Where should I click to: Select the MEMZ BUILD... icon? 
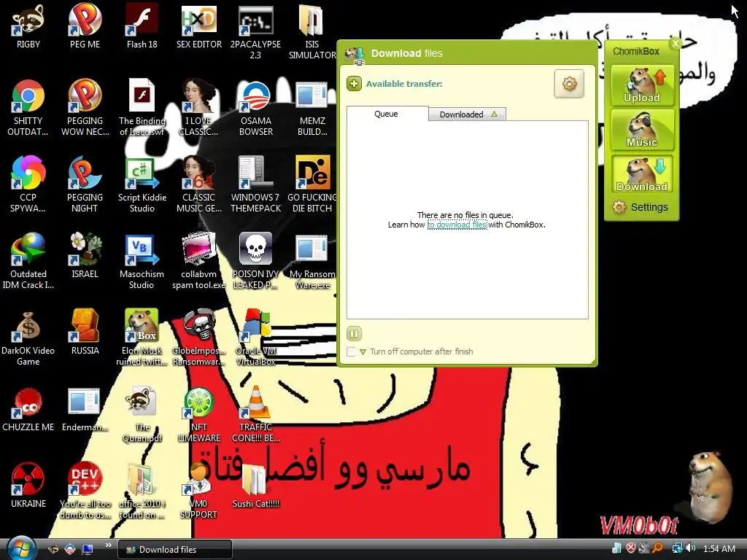click(312, 109)
